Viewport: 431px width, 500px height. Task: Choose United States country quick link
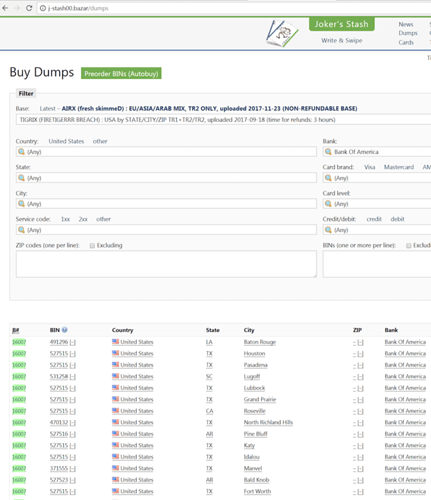[x=66, y=141]
